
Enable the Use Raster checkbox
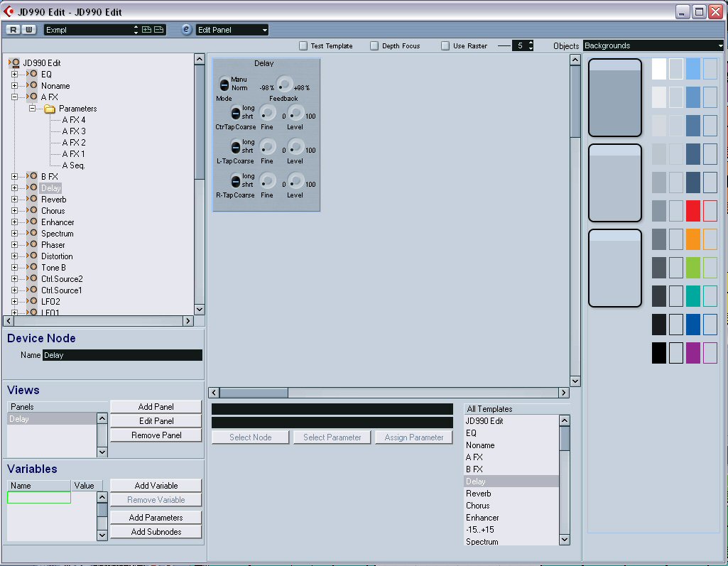pos(445,46)
